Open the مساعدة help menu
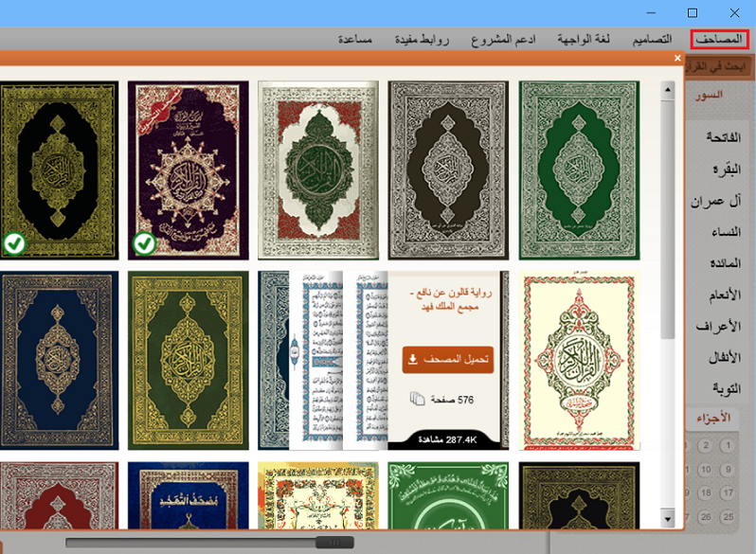Screen dimensions: 756x554 355,39
